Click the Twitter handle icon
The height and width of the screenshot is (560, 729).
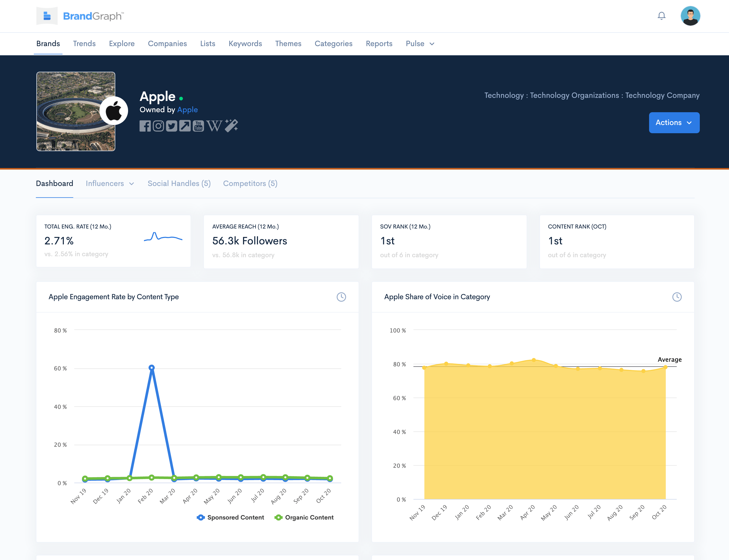coord(172,126)
